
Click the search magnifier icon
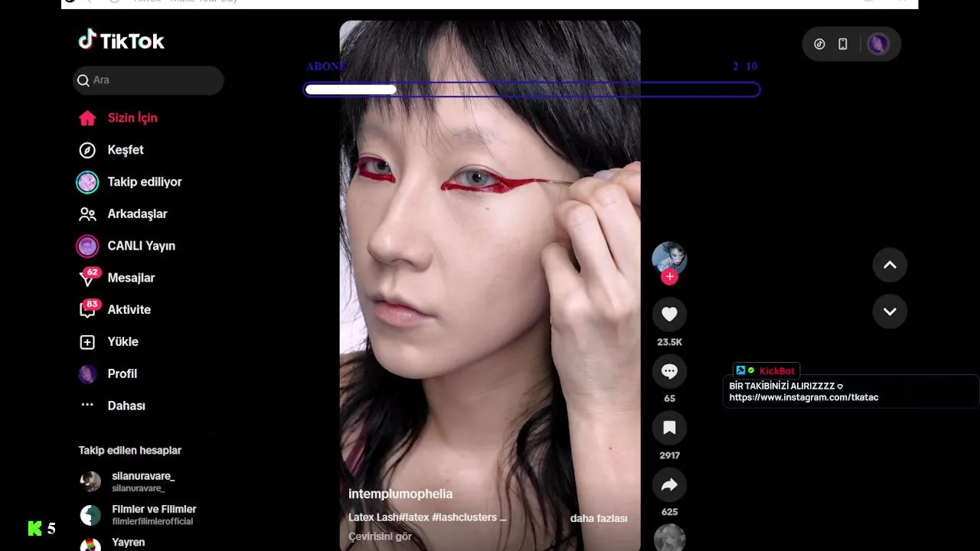pos(83,80)
